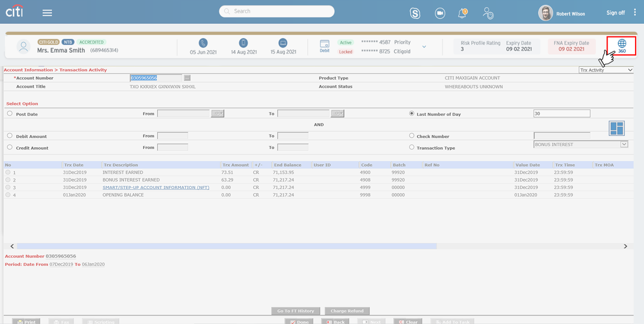Open the blue dashboard tiles icon

pyautogui.click(x=616, y=128)
